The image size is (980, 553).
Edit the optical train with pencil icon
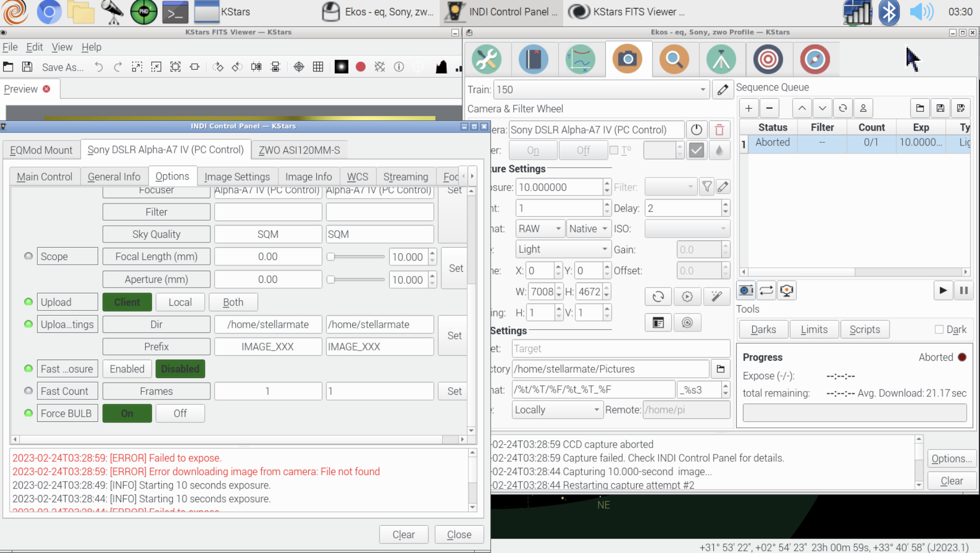(722, 90)
